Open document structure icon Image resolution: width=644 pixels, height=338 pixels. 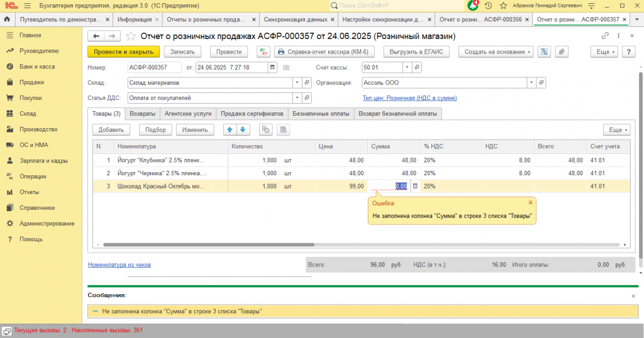coord(544,52)
